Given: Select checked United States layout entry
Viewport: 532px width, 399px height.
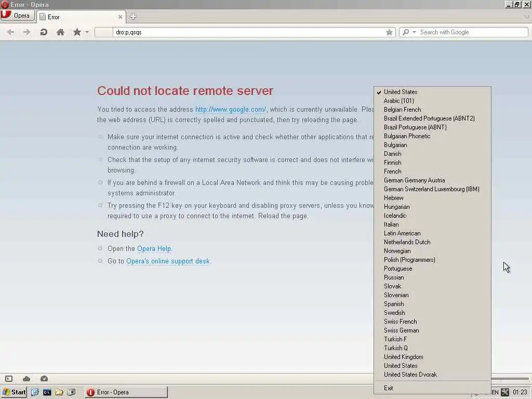Looking at the screenshot, I should (433, 92).
